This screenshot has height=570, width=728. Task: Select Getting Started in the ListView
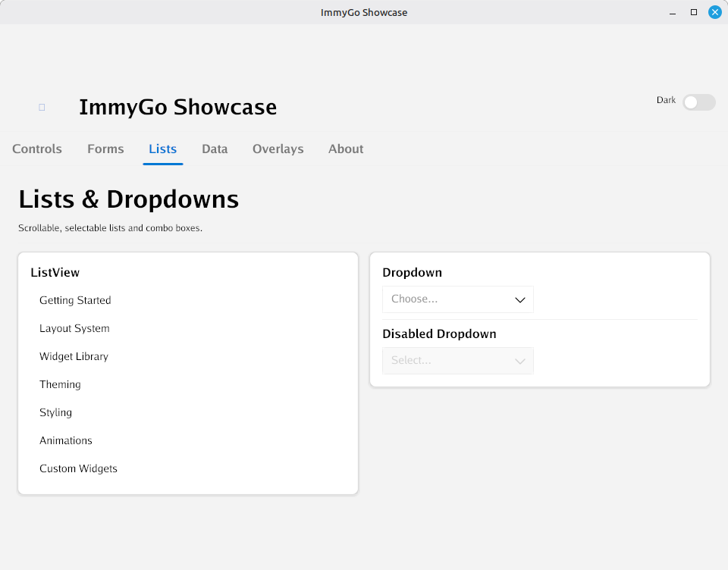75,300
